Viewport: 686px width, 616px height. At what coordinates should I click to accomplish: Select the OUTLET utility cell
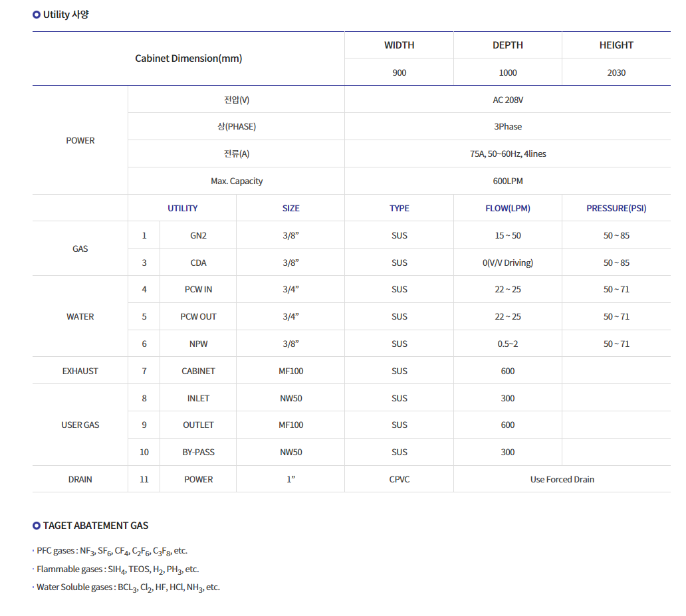(x=198, y=425)
